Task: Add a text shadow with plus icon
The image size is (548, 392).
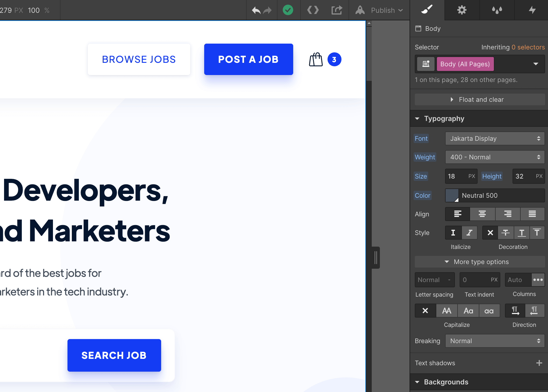Action: [x=539, y=363]
